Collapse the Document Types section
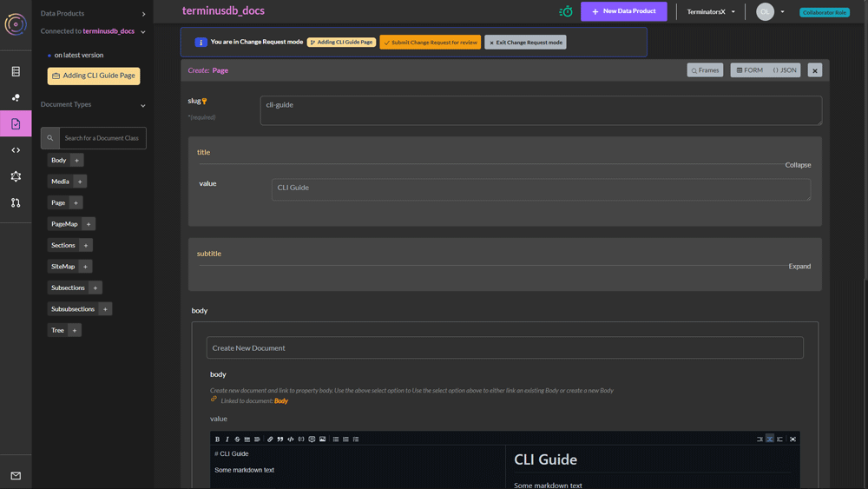 [143, 105]
